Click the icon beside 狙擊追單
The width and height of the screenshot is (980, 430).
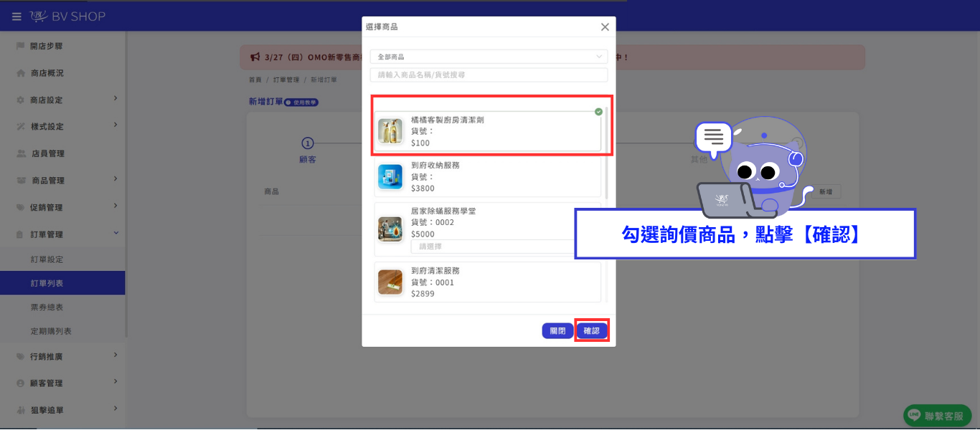click(x=20, y=410)
